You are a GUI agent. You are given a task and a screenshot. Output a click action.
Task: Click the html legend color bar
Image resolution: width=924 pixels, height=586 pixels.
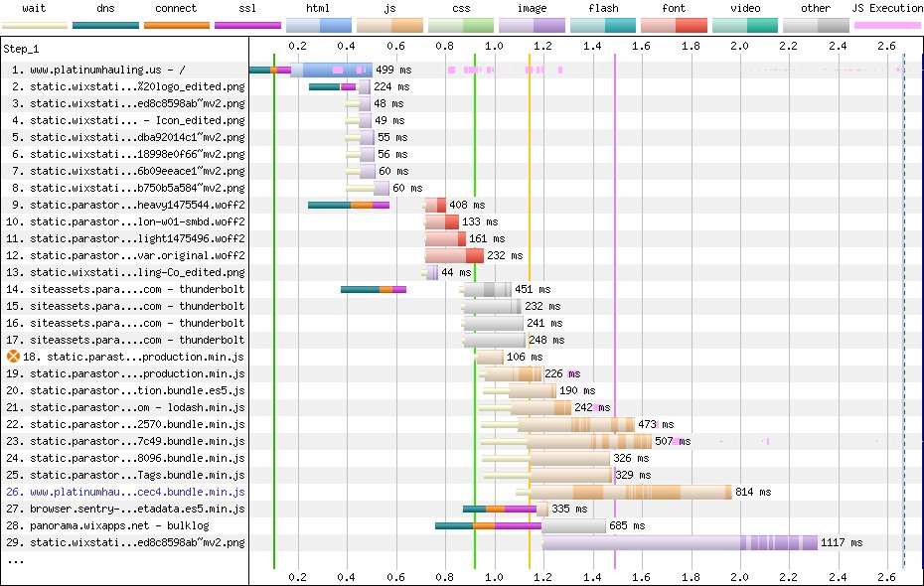[x=318, y=24]
